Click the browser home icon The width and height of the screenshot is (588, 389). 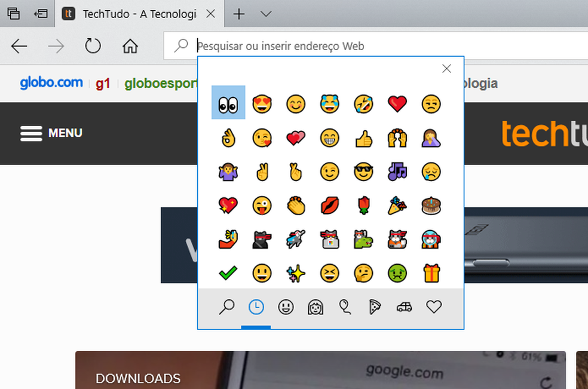click(x=130, y=45)
